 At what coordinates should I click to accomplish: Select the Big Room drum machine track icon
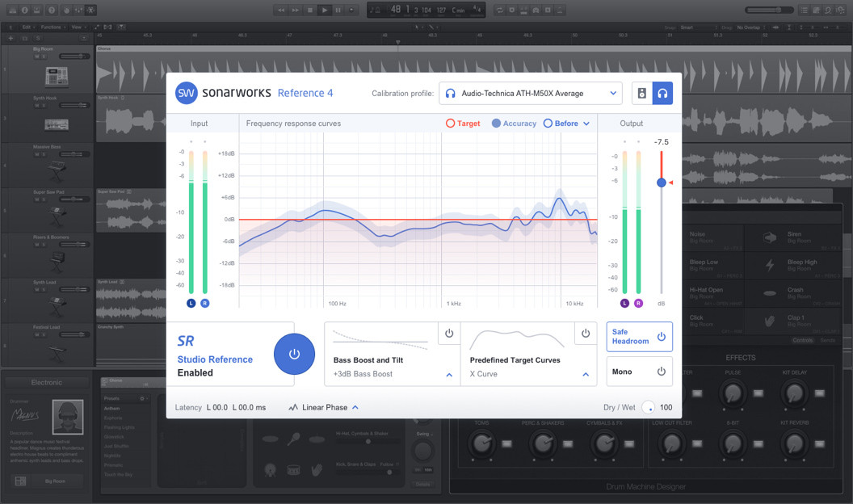[x=57, y=77]
